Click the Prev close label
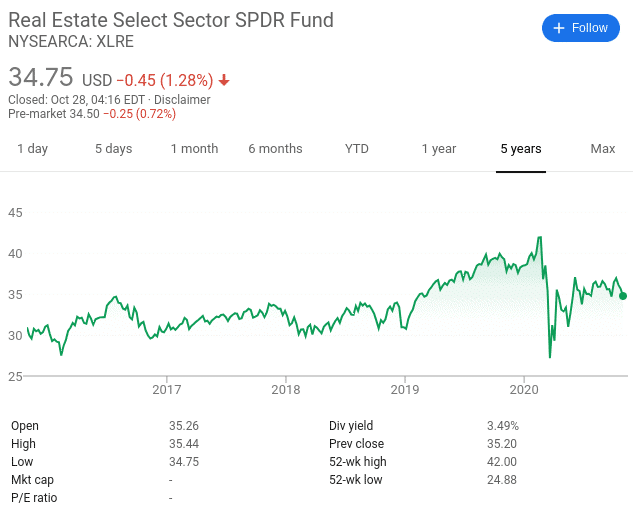Viewport: 633px width, 515px height. point(356,444)
